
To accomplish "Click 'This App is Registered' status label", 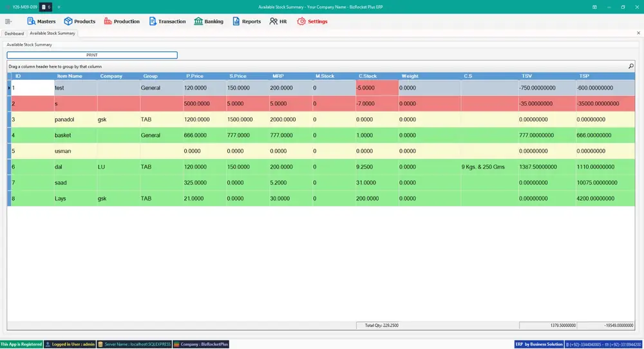I will (x=21, y=344).
